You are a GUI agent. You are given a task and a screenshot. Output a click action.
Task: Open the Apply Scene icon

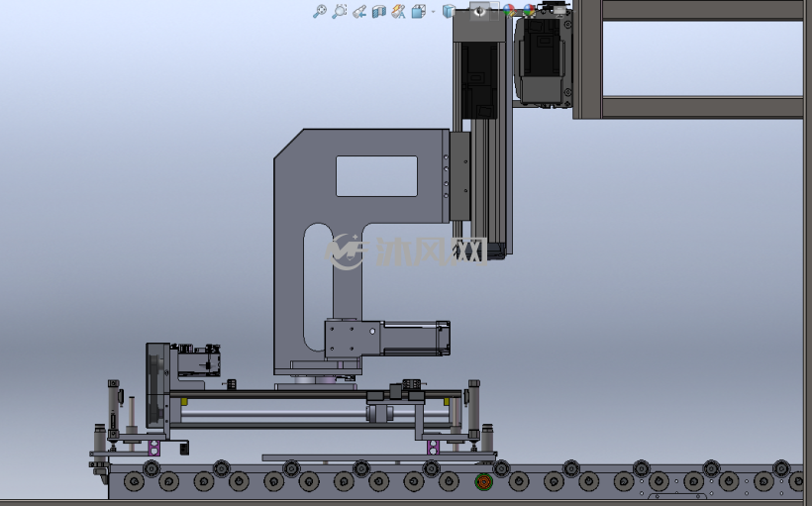tap(529, 10)
